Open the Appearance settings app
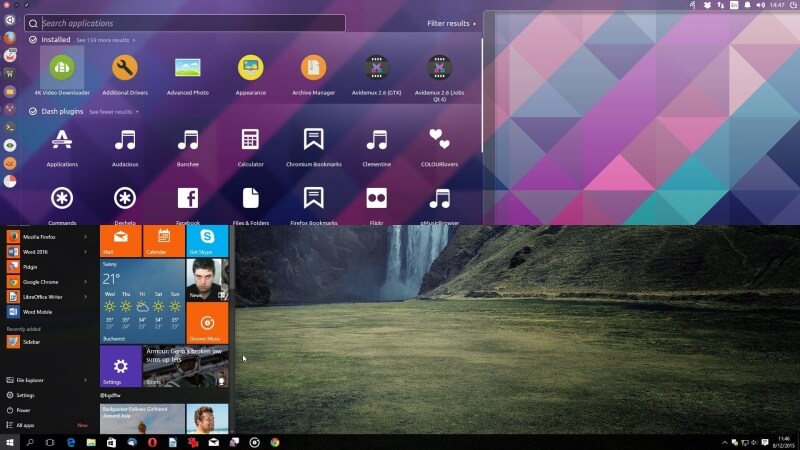Screen dimensions: 800x450 [x=251, y=72]
